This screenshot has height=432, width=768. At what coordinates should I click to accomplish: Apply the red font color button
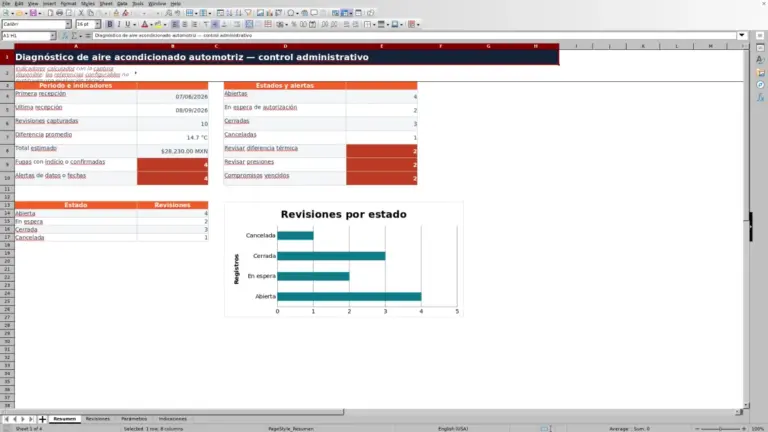coord(144,24)
